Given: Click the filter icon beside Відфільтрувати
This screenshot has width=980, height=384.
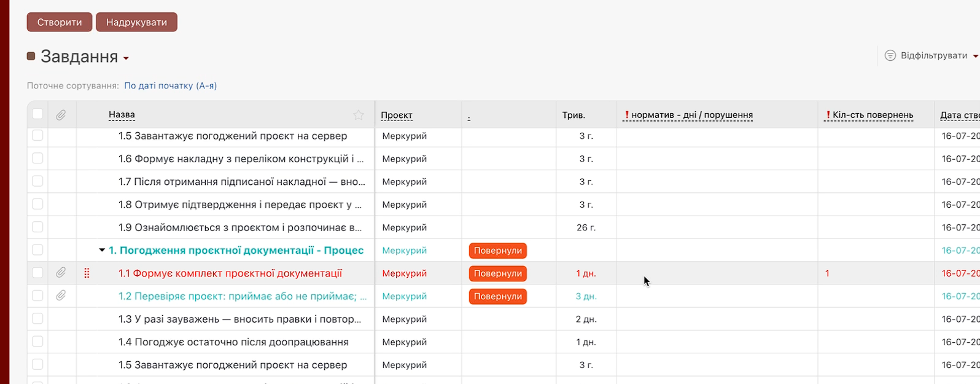Looking at the screenshot, I should tap(890, 55).
